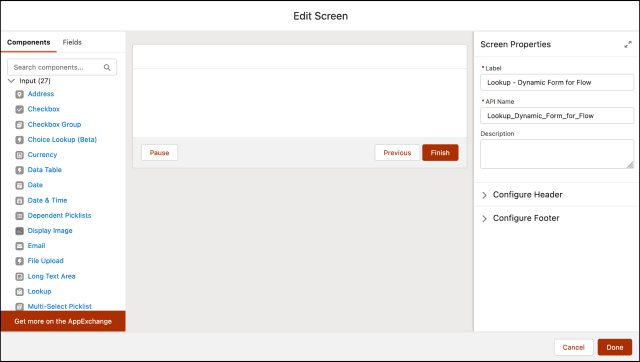Click the Cancel button
The height and width of the screenshot is (362, 640).
click(573, 347)
